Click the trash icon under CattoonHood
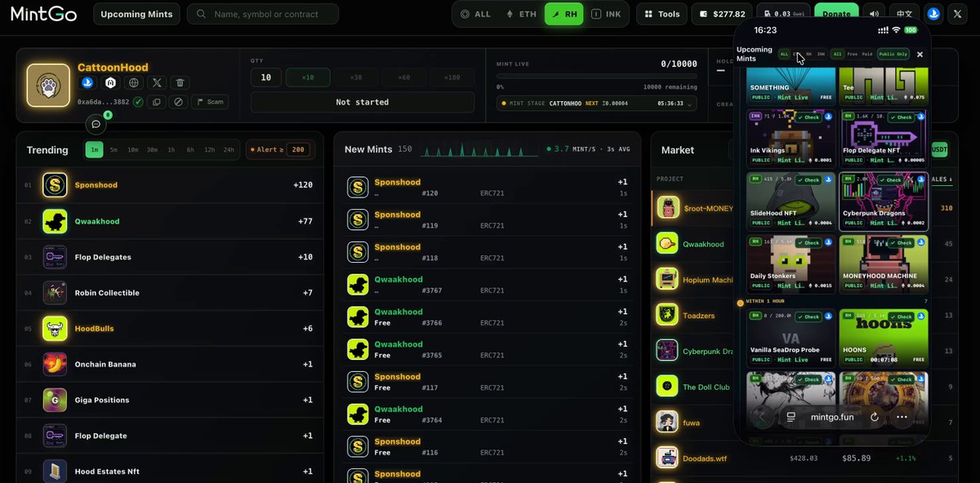Screen dimensions: 980x483 click(180, 82)
